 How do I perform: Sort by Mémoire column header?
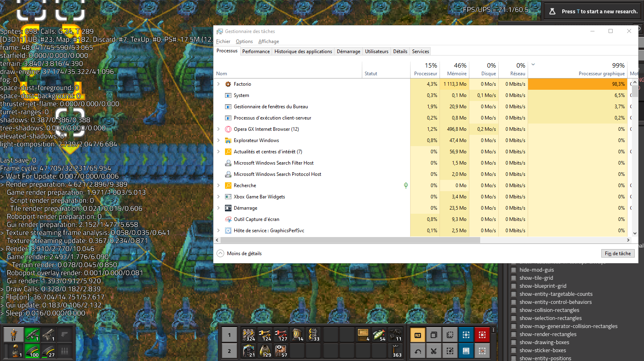coord(455,69)
